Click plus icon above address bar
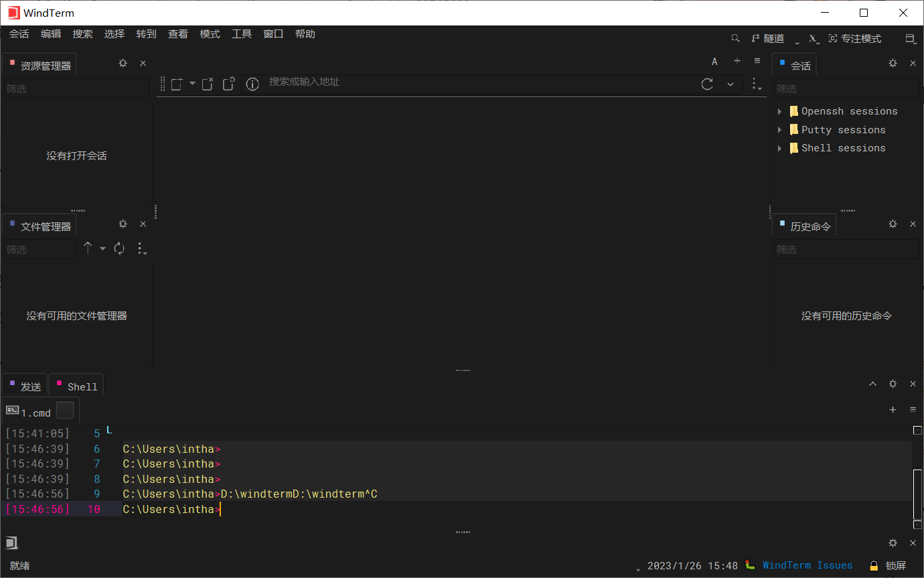Viewport: 924px width, 578px height. pos(737,60)
